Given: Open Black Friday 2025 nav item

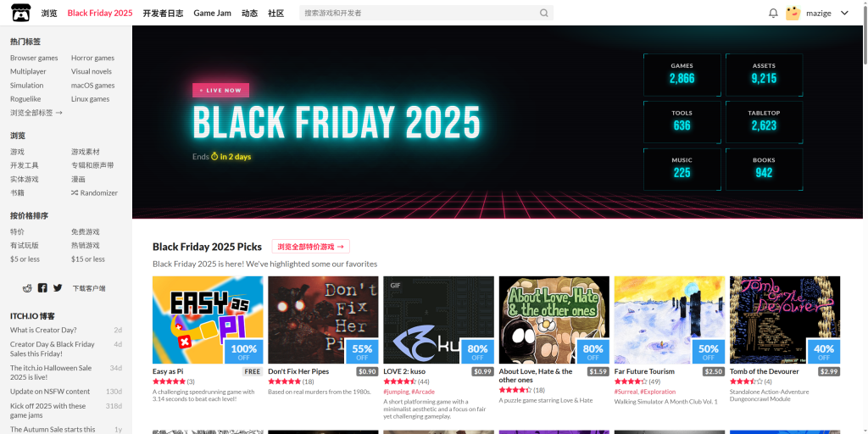Looking at the screenshot, I should (x=100, y=13).
